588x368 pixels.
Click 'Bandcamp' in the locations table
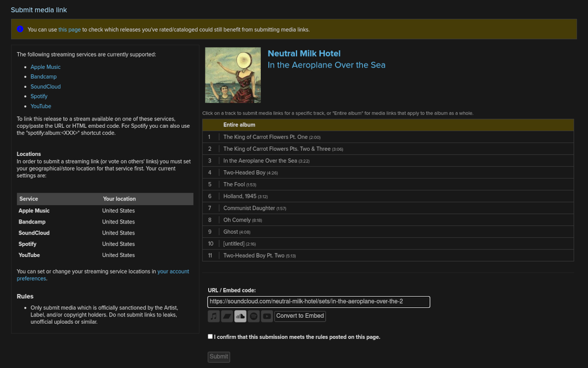coord(32,222)
